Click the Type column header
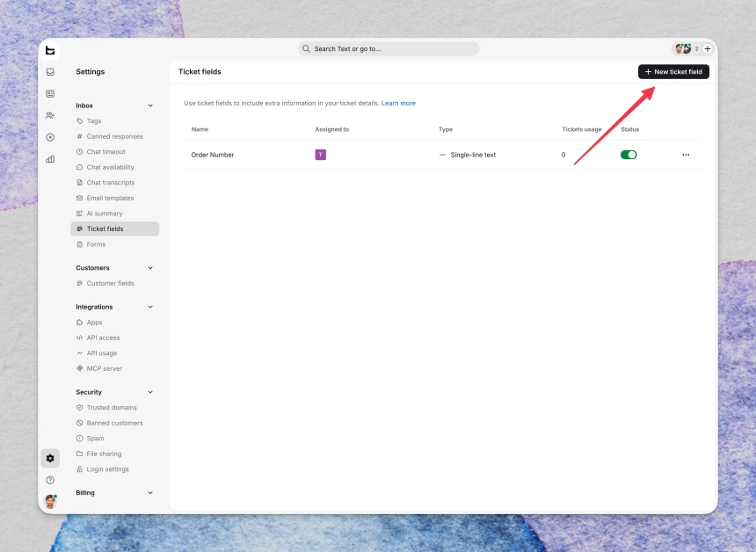This screenshot has height=552, width=756. [x=446, y=129]
